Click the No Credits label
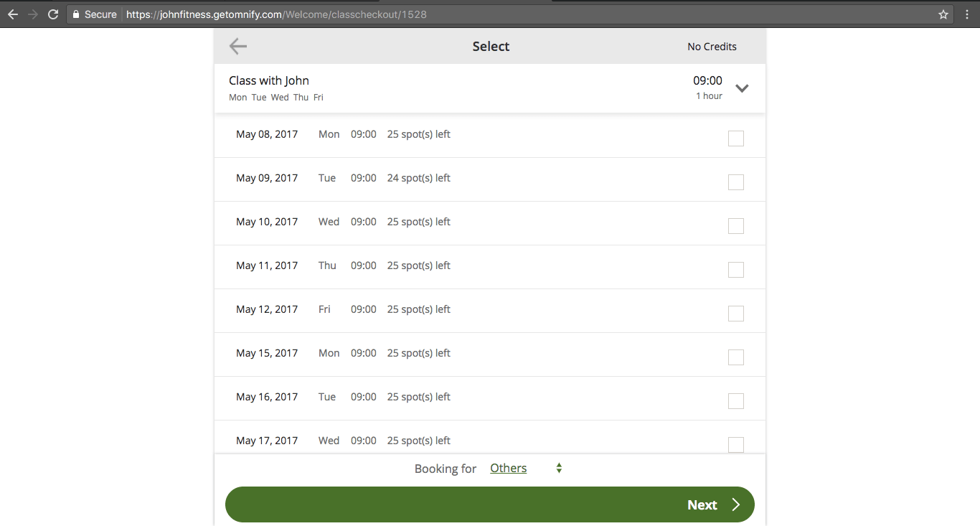The width and height of the screenshot is (980, 526). (x=712, y=47)
